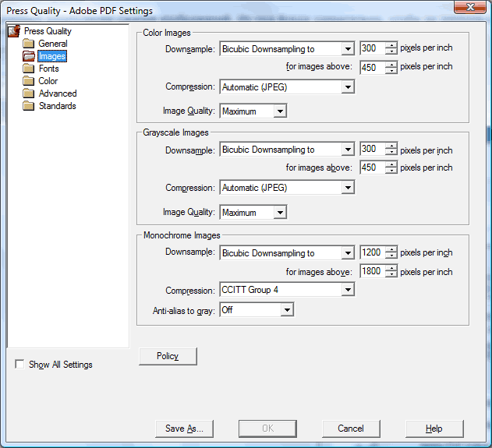Viewport: 492px width, 448px height.
Task: Open the Fonts settings section
Action: (x=48, y=69)
